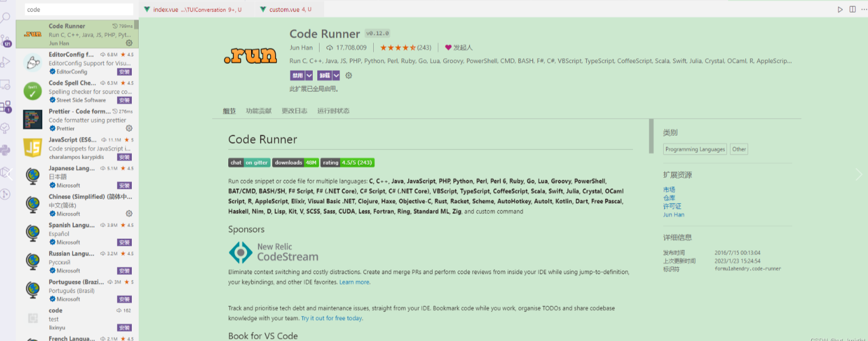
Task: Click manage gear beside the 卸载 button
Action: 349,75
